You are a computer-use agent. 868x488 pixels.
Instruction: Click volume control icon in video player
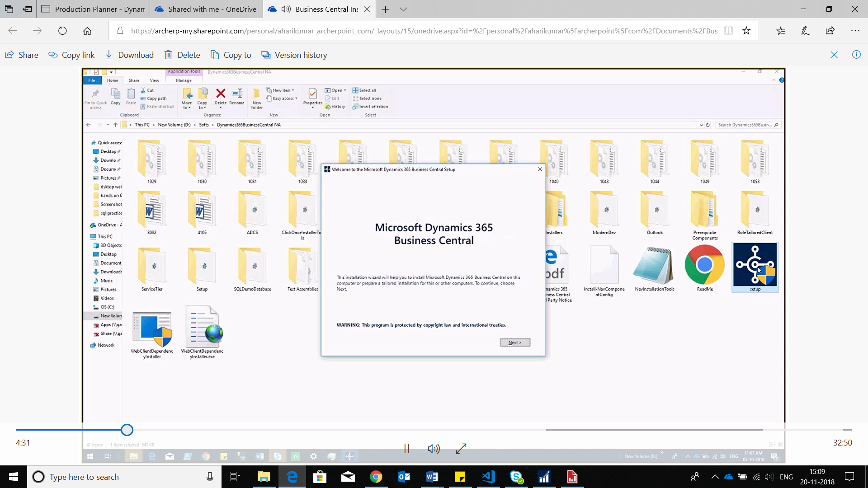[x=434, y=448]
